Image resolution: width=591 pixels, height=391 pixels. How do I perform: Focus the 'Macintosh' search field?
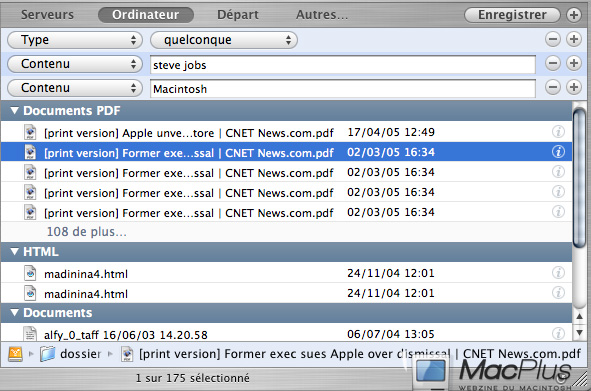343,89
